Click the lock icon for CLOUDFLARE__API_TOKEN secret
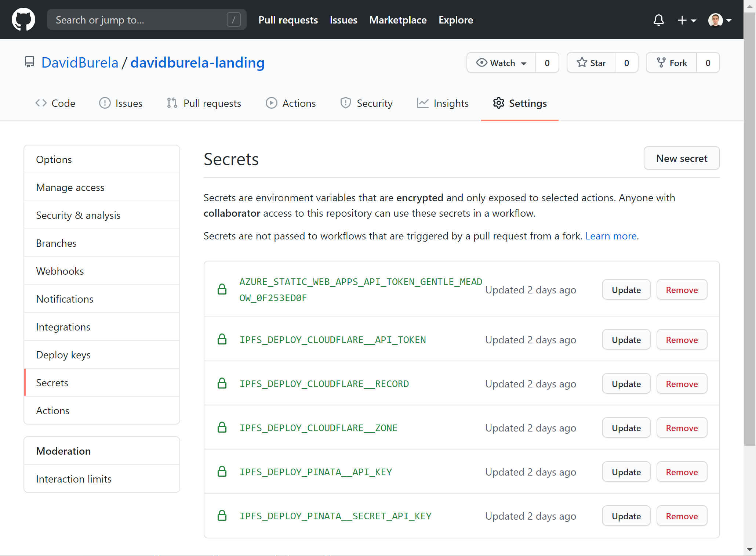Viewport: 756px width, 556px height. (222, 339)
